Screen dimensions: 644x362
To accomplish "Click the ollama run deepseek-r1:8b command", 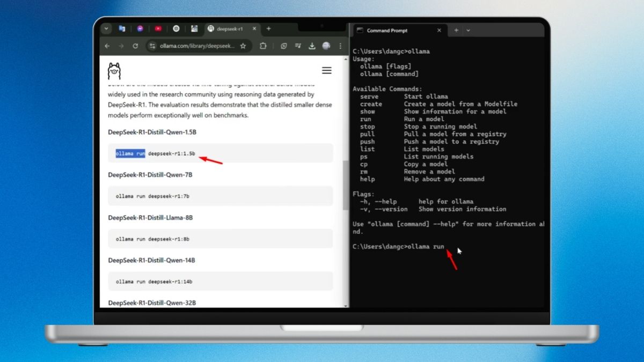I will pyautogui.click(x=152, y=239).
